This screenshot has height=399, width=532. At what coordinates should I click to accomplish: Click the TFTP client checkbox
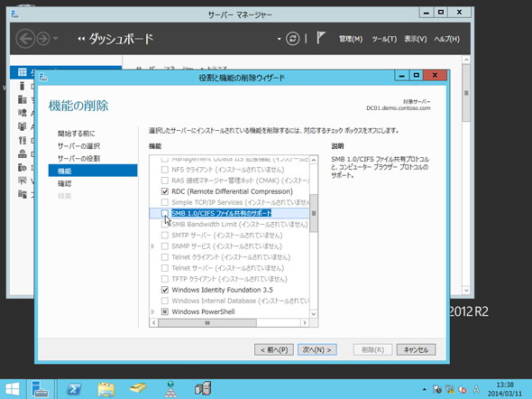165,279
